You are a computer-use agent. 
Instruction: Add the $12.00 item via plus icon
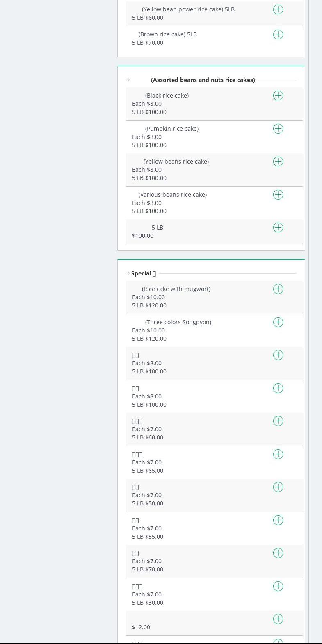tap(278, 619)
